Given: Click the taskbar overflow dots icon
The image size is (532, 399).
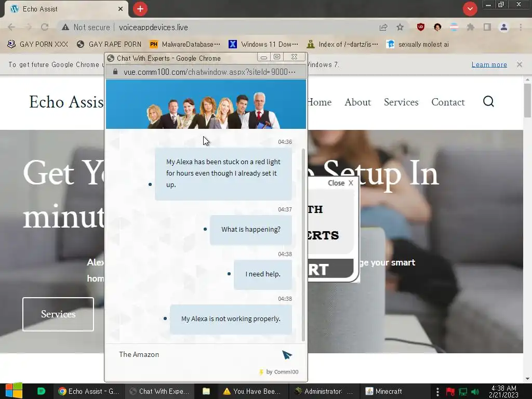Looking at the screenshot, I should (x=437, y=392).
